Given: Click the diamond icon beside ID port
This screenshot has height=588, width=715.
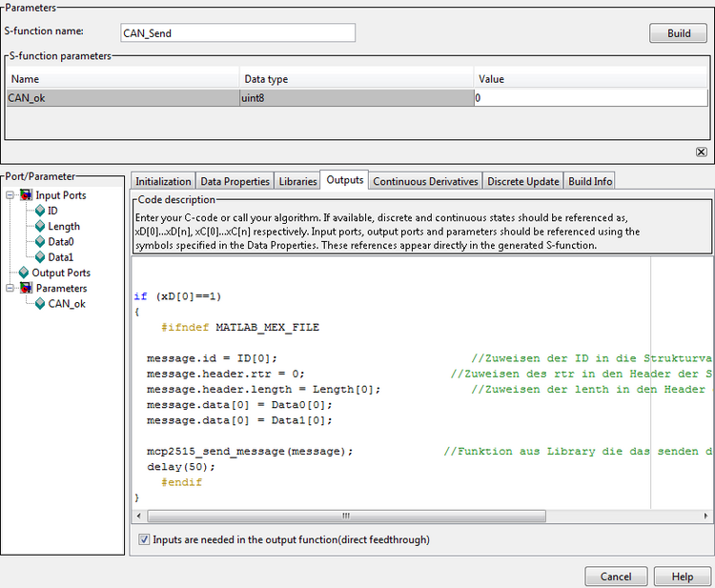Looking at the screenshot, I should 39,211.
